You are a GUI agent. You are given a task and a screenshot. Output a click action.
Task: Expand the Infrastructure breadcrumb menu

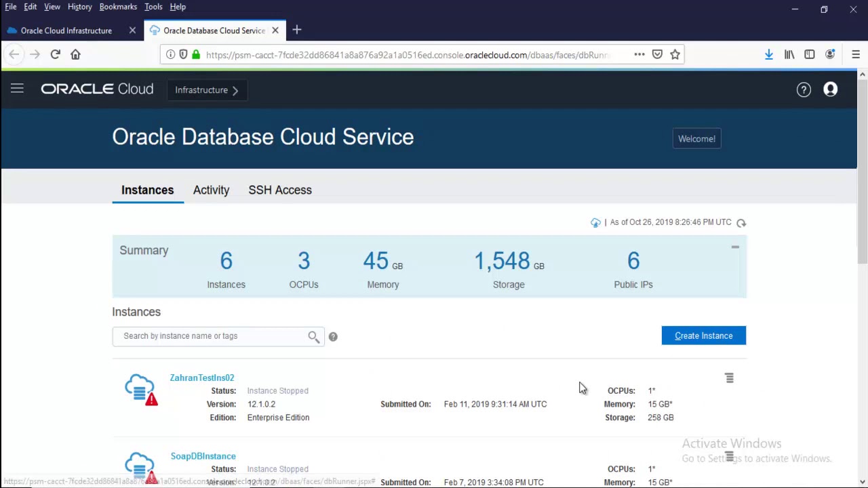click(206, 89)
